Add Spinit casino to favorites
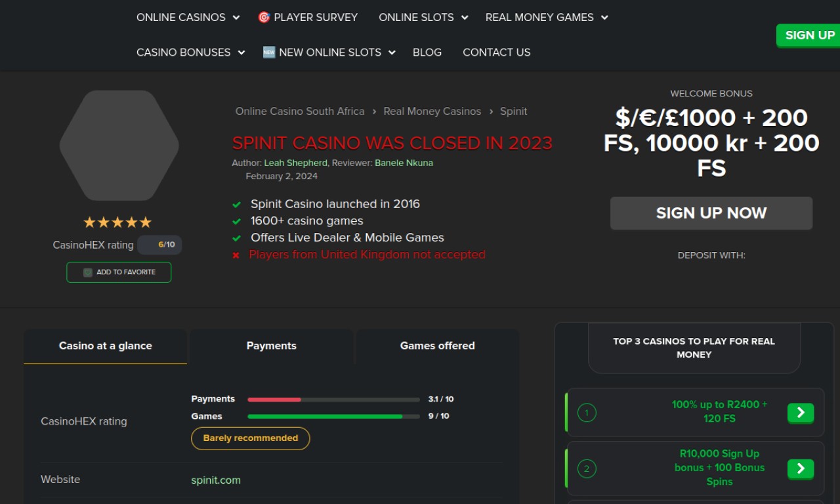Viewport: 840px width, 504px height. 119,272
